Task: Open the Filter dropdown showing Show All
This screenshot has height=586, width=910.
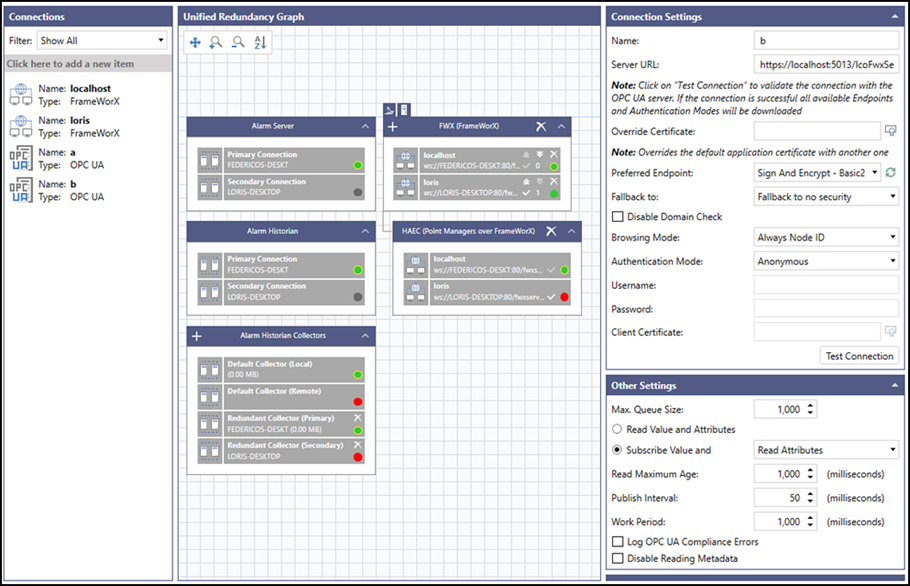Action: [x=100, y=40]
